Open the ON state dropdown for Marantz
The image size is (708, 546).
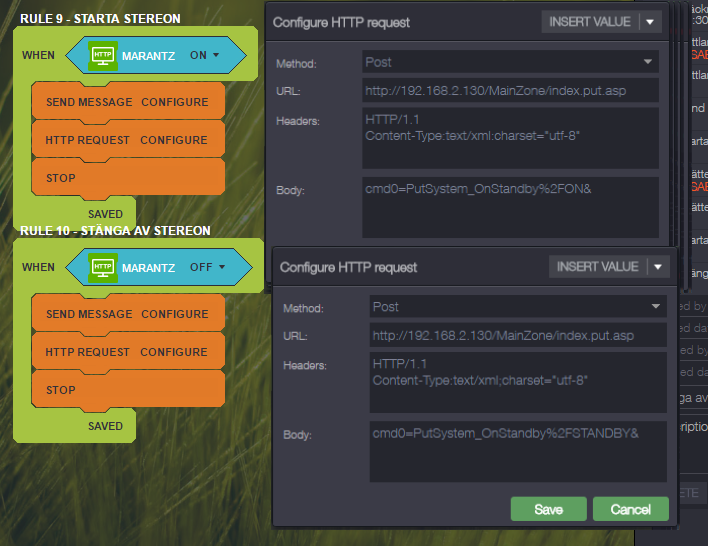coord(205,56)
